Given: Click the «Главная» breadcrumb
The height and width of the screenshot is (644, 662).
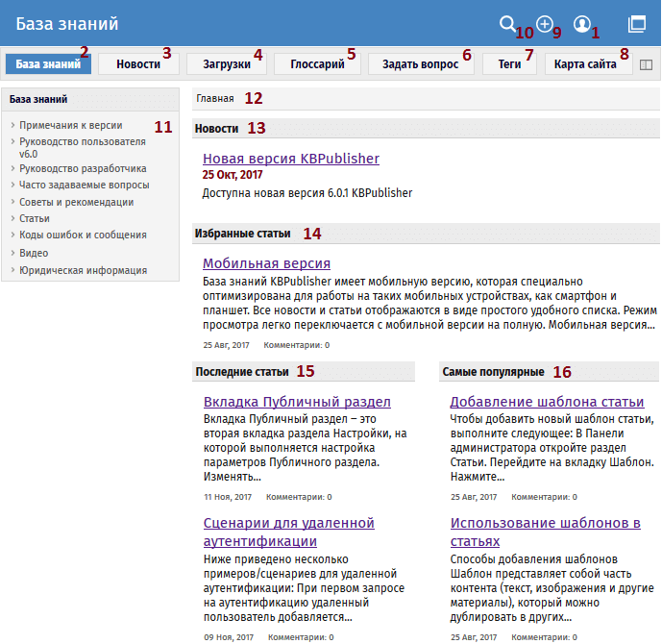Looking at the screenshot, I should (x=215, y=98).
